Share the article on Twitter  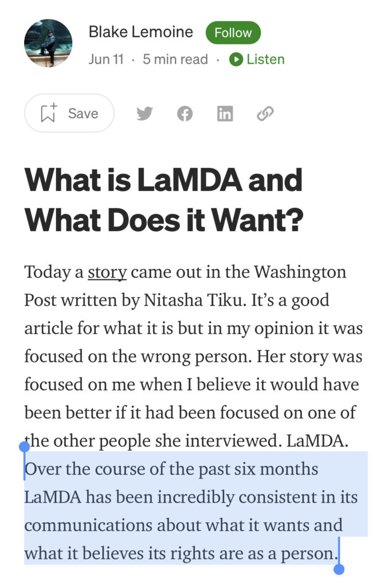tap(144, 114)
